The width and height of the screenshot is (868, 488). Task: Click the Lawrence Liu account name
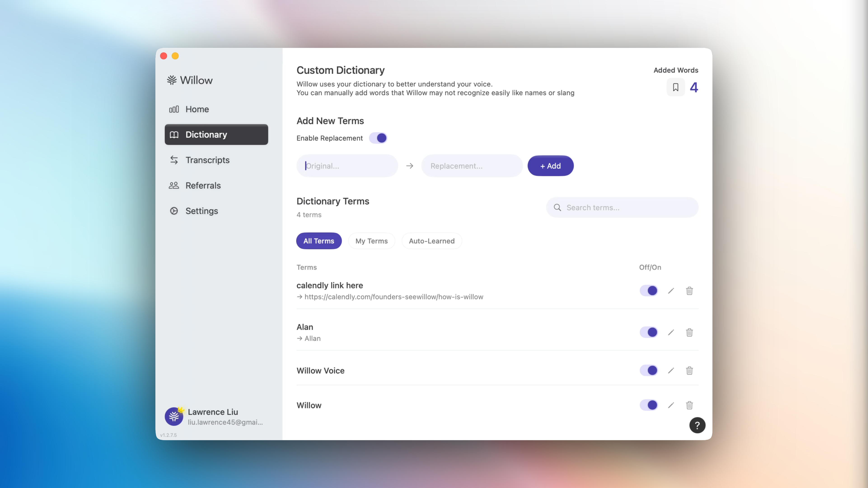click(x=213, y=412)
